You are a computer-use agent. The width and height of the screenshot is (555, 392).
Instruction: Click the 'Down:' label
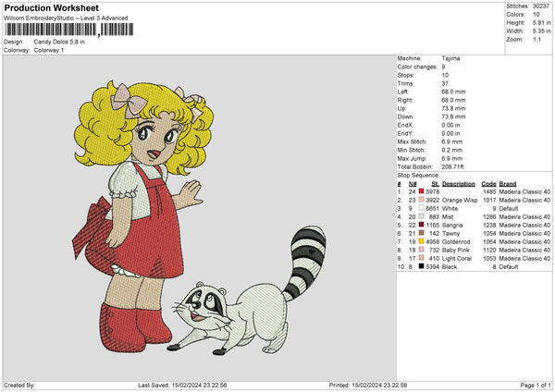tap(406, 116)
